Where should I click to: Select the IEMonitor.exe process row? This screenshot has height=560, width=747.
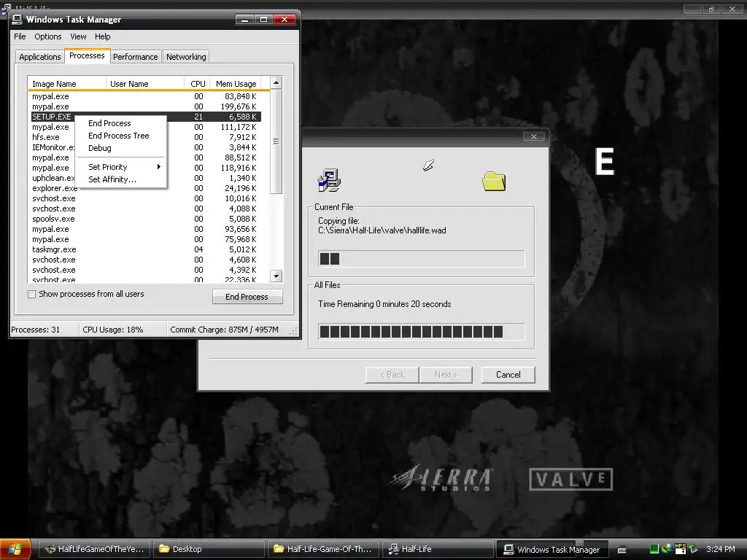(x=146, y=147)
